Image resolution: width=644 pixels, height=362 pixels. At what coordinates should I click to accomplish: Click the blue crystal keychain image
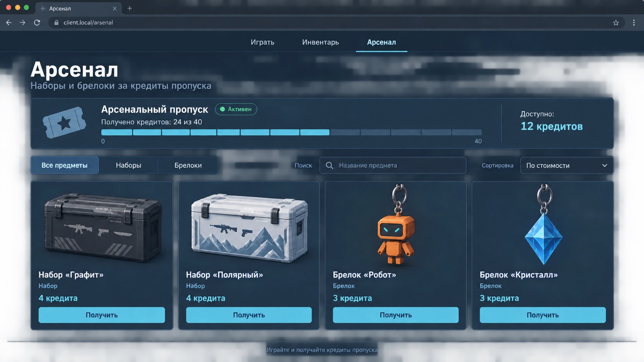point(543,224)
